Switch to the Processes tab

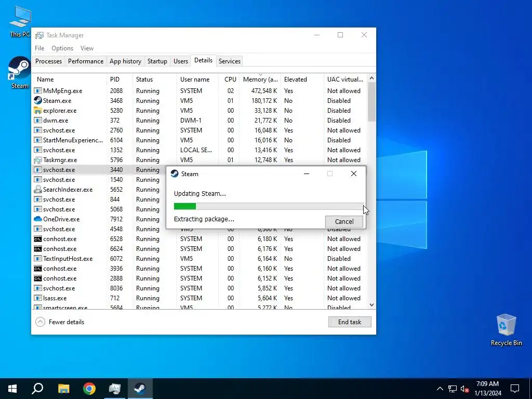pyautogui.click(x=48, y=61)
